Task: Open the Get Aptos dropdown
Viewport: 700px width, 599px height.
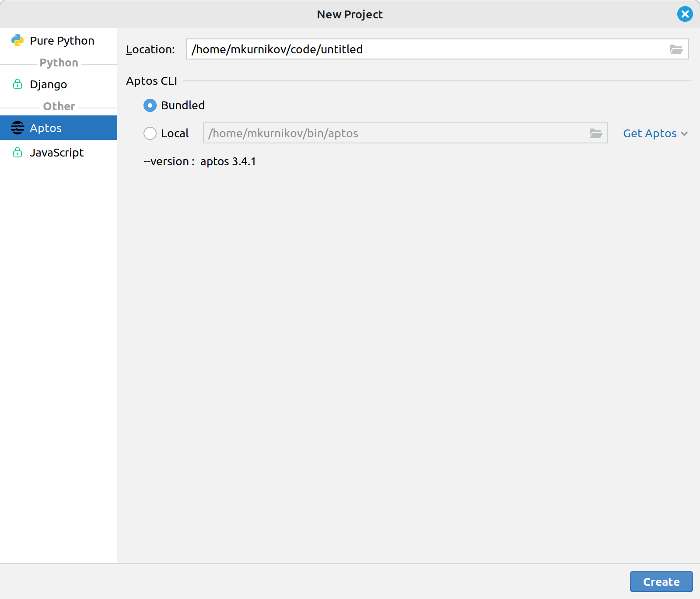Action: (655, 133)
